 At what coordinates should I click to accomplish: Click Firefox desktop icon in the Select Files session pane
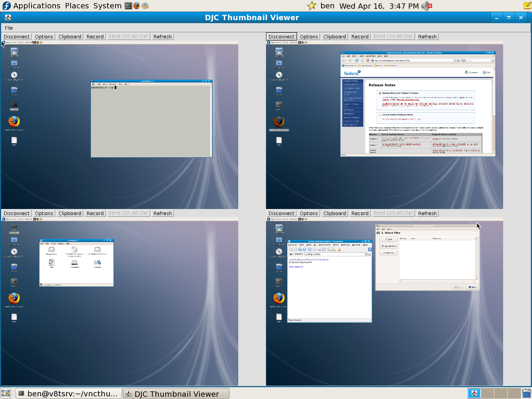279,298
